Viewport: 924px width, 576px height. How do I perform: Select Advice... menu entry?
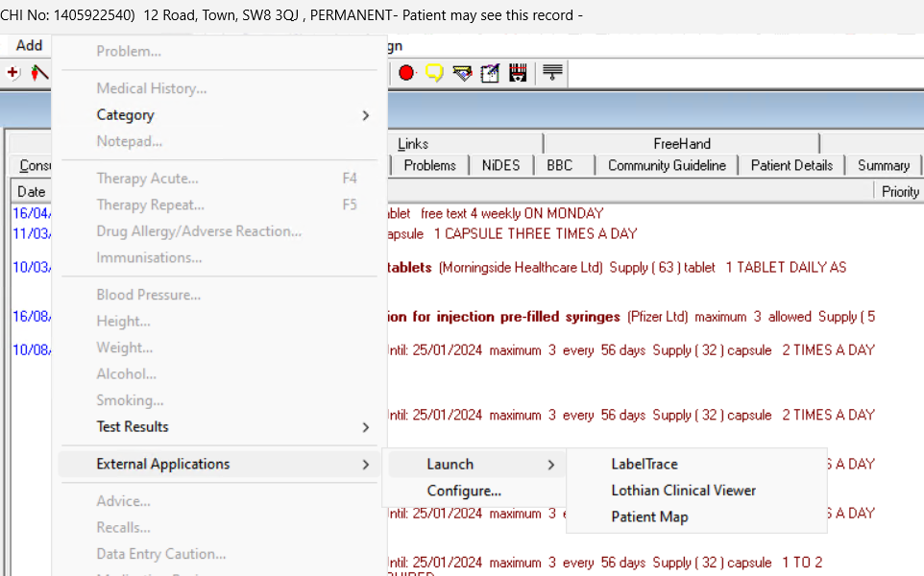[x=219, y=501]
